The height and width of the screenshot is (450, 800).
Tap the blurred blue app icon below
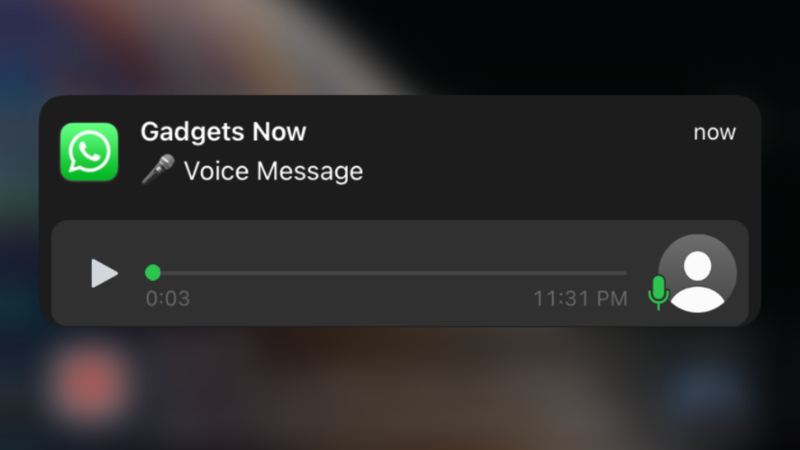pyautogui.click(x=707, y=388)
